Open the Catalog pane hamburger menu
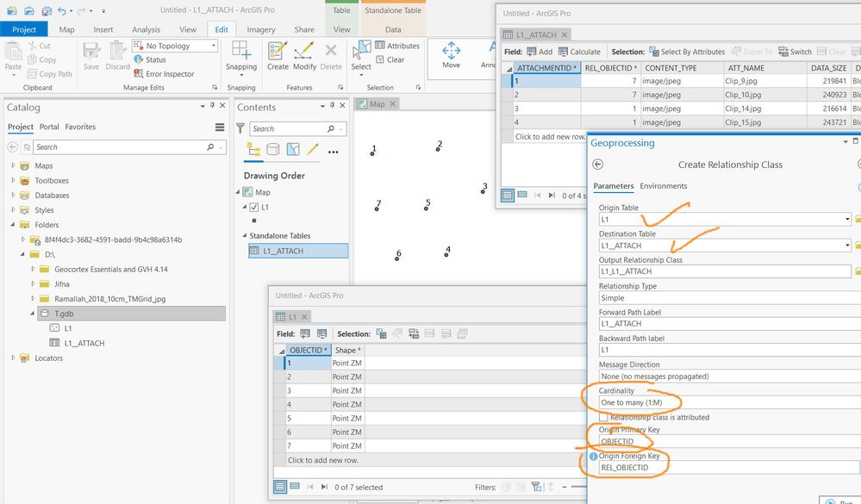Screen dimensions: 861x504 coord(220,128)
